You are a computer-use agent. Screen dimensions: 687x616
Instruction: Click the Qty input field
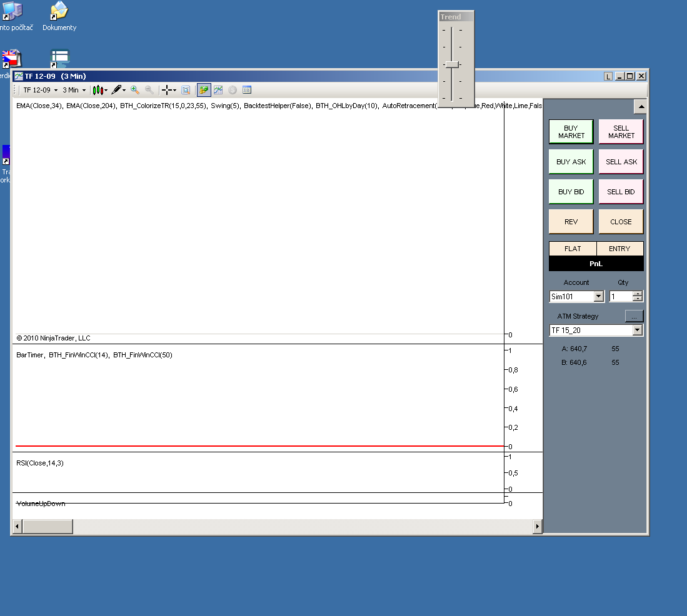click(x=621, y=296)
